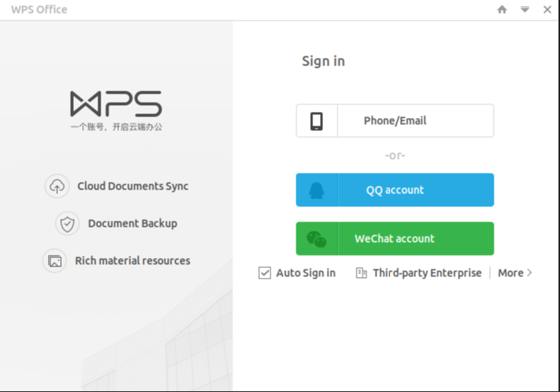
Task: Click the Document Backup shield icon
Action: tap(67, 224)
